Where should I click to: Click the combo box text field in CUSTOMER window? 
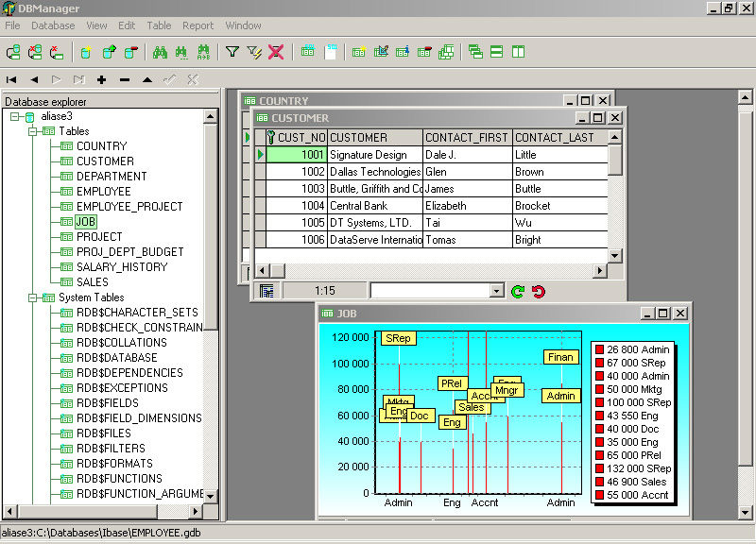[x=430, y=291]
